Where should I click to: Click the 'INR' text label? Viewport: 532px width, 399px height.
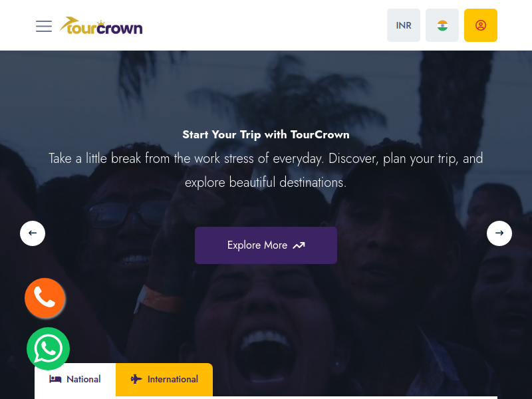click(404, 25)
